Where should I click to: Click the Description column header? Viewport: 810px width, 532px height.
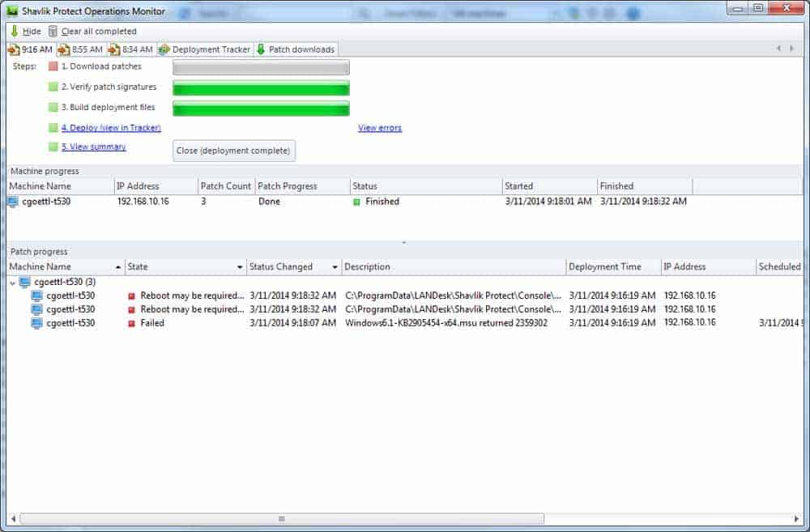tap(454, 267)
